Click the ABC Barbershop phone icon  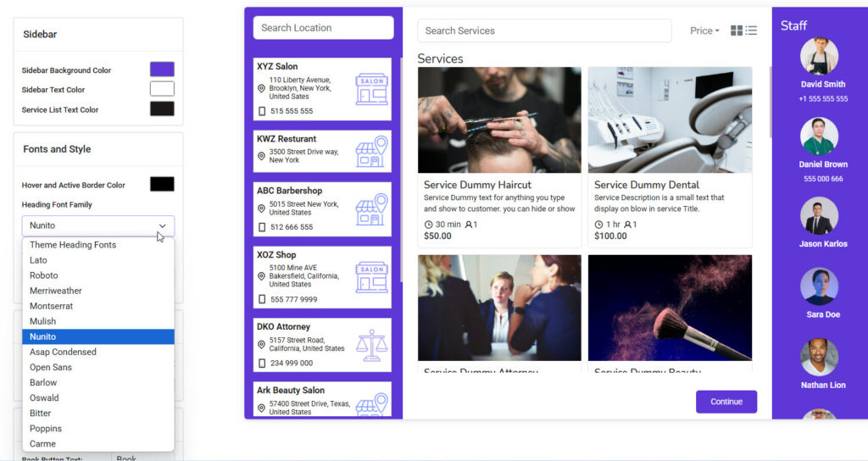[x=262, y=227]
